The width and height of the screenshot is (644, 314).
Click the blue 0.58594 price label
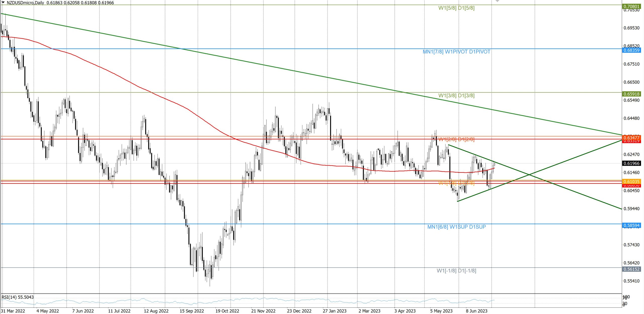[631, 225]
